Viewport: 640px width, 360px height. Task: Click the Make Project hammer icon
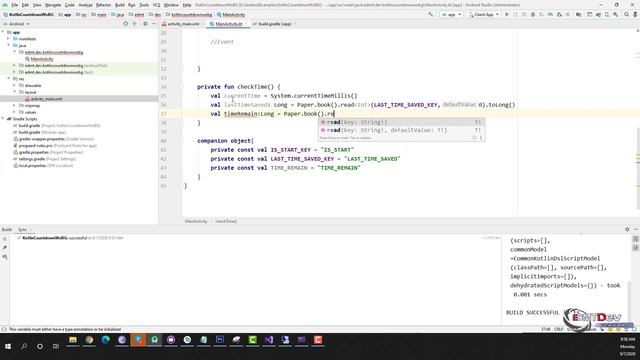tap(431, 14)
